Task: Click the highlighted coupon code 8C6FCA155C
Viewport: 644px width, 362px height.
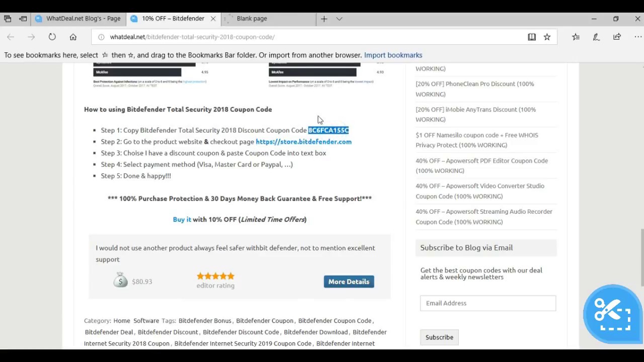Action: (328, 130)
